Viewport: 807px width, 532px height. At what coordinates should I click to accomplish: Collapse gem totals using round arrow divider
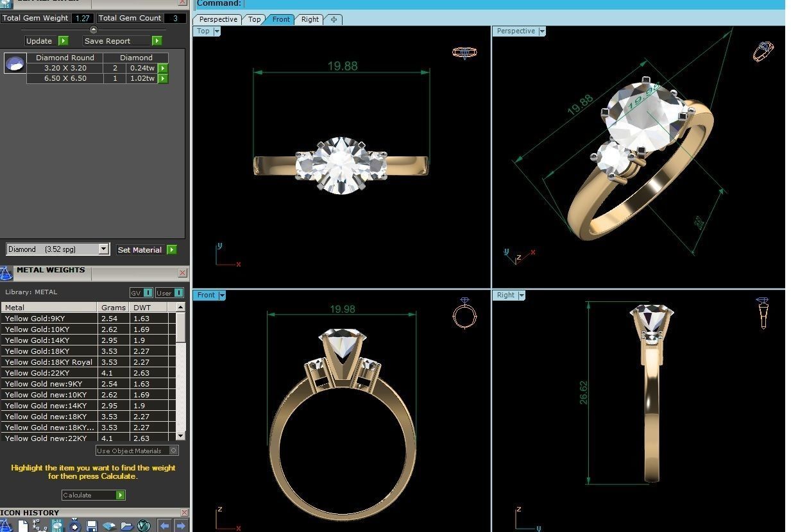pos(94,29)
